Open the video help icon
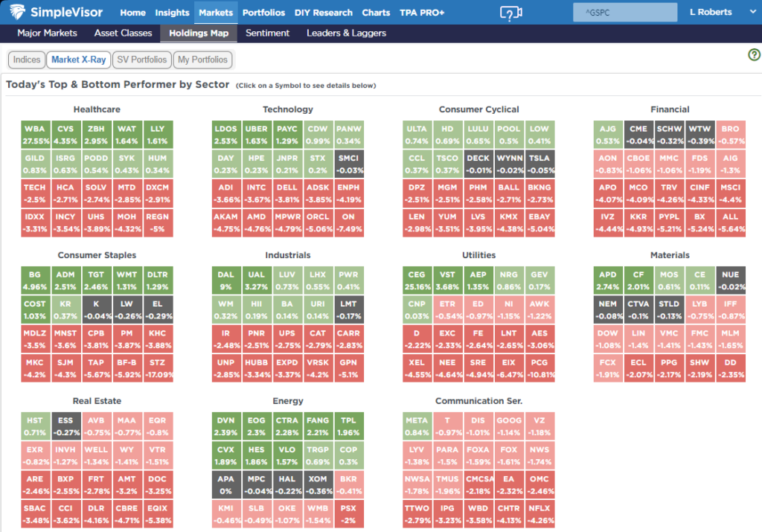 pyautogui.click(x=510, y=13)
